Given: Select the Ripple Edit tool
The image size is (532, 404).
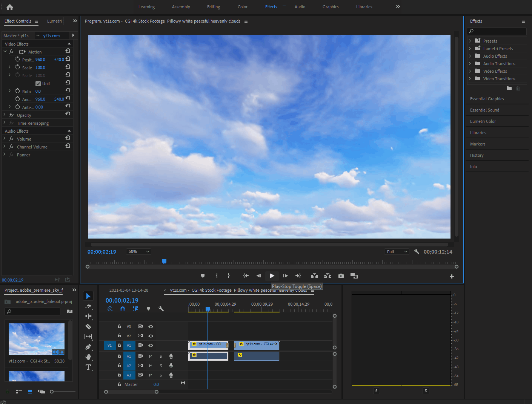Looking at the screenshot, I should (x=88, y=316).
